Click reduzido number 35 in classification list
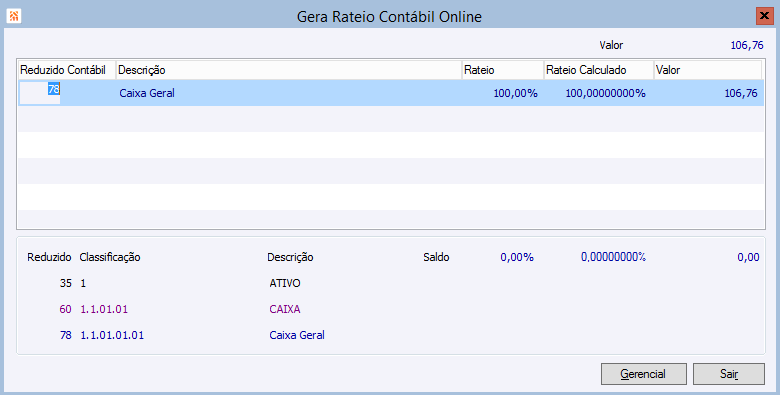This screenshot has height=395, width=780. coord(66,283)
